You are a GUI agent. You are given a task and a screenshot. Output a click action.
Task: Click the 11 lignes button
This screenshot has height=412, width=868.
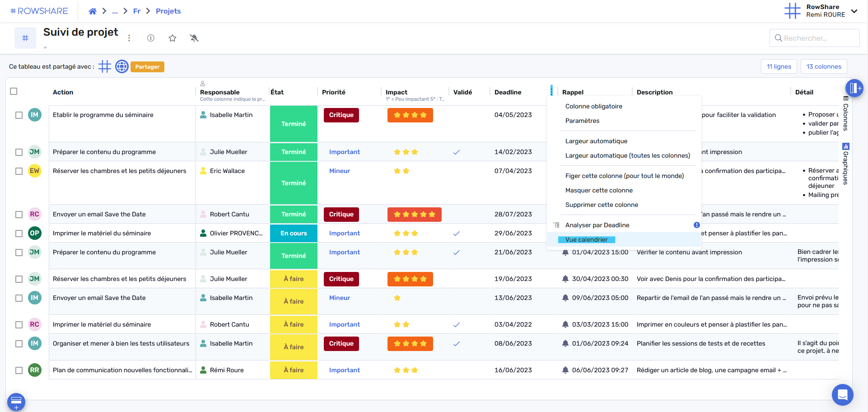coord(779,66)
